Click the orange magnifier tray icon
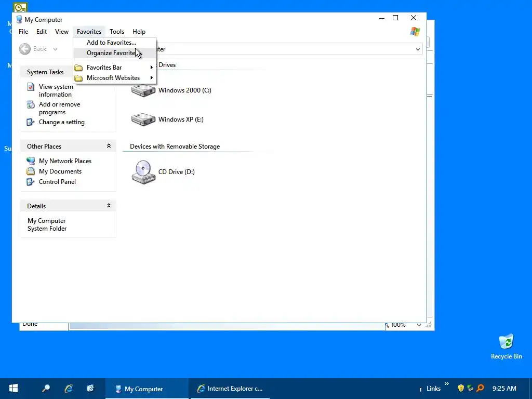The width and height of the screenshot is (532, 399). tap(480, 388)
